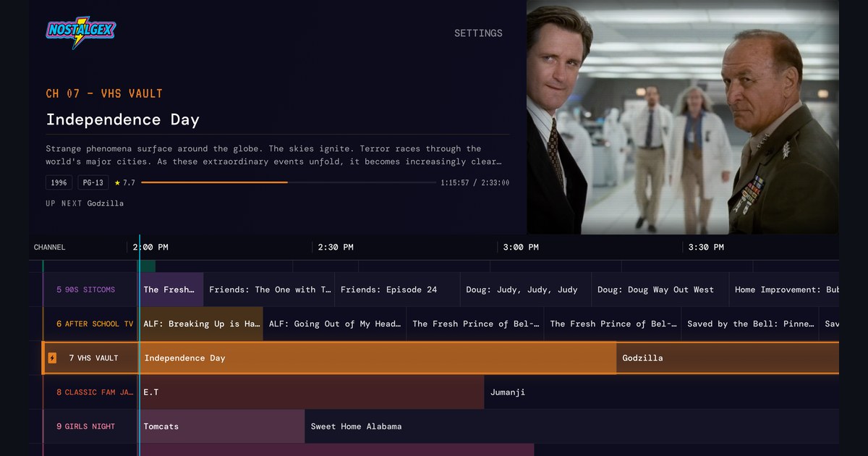Click the 1:15:57 / 2:33:00 time readout

tap(475, 183)
